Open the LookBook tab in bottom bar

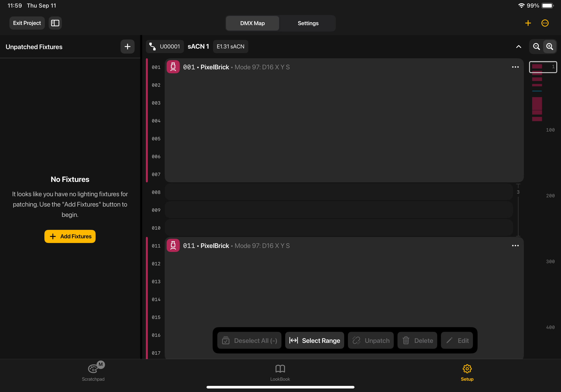pos(280,373)
